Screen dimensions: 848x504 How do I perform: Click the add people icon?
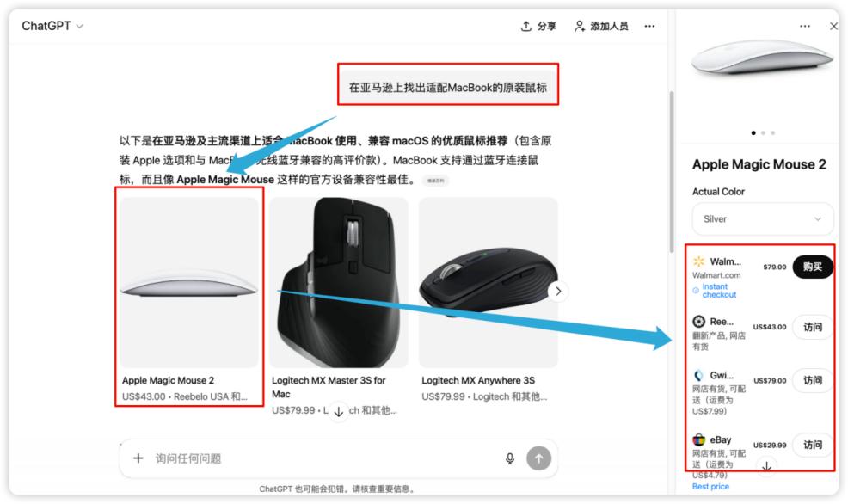tap(579, 26)
